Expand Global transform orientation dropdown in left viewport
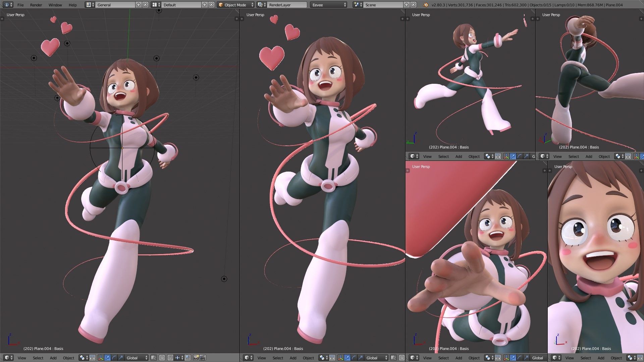The image size is (644, 362). 137,358
